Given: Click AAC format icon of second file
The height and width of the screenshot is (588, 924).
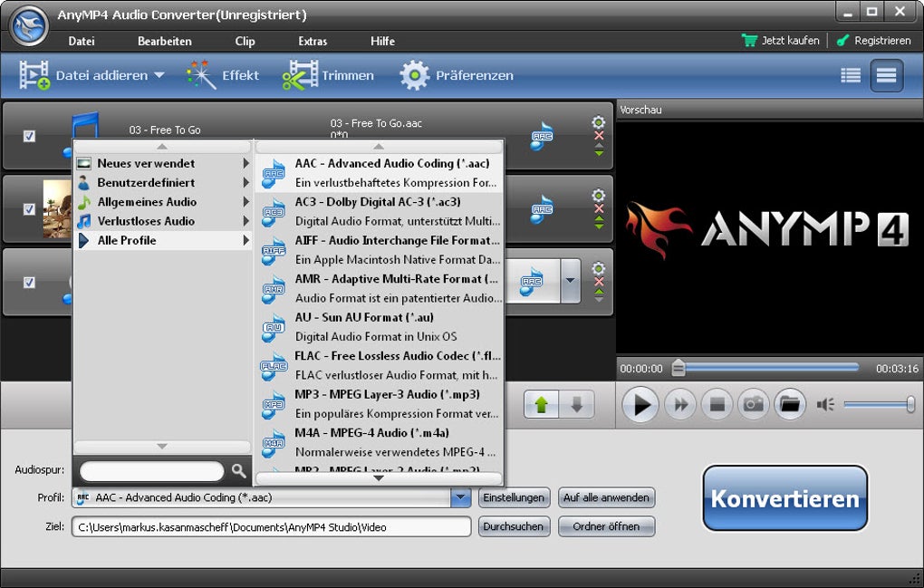Looking at the screenshot, I should [542, 209].
